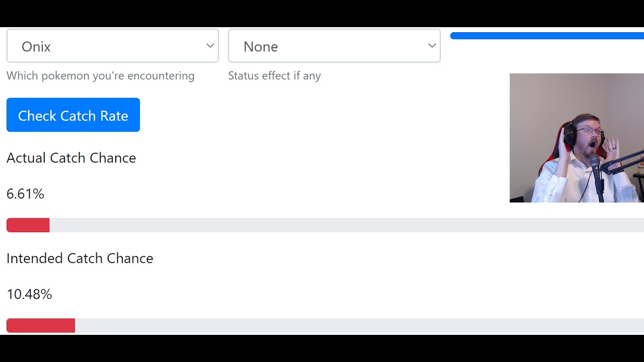Click the Check Catch Rate button

[73, 115]
